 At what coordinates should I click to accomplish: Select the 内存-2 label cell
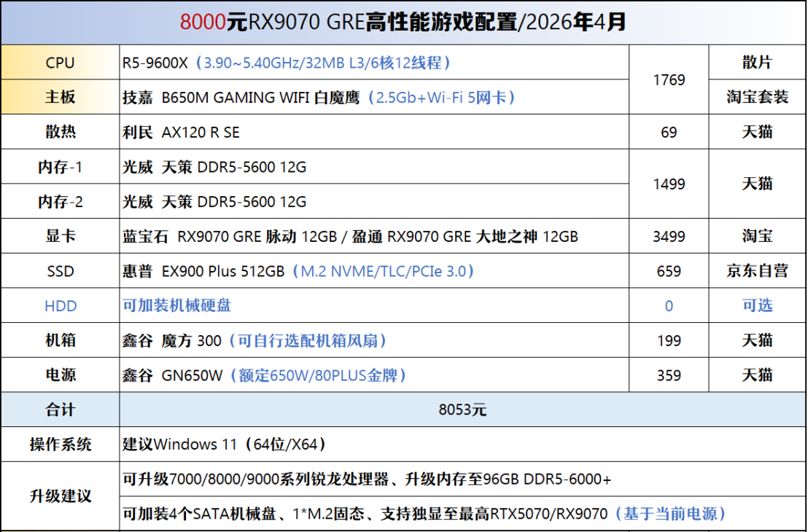tap(61, 201)
